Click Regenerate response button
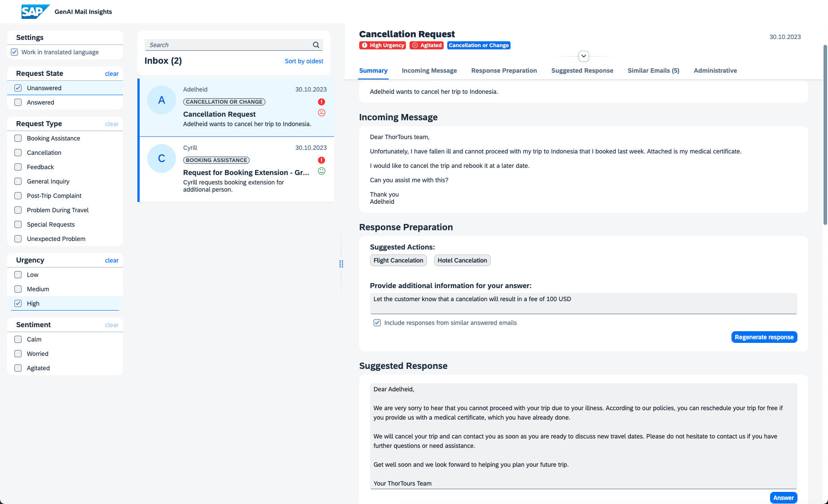 pos(764,337)
